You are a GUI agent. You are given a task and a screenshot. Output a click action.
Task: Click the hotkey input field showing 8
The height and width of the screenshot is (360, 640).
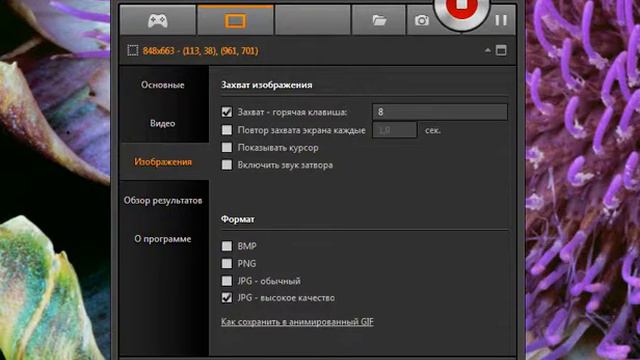point(440,112)
